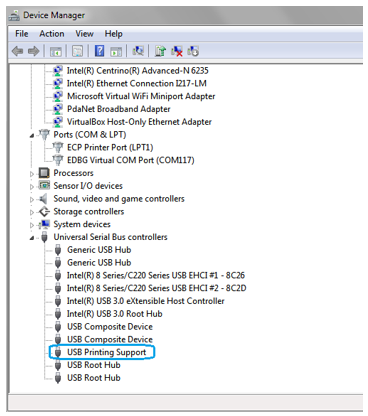Click the network icon beside VirtualBox Host-Only Adapter

[x=58, y=122]
